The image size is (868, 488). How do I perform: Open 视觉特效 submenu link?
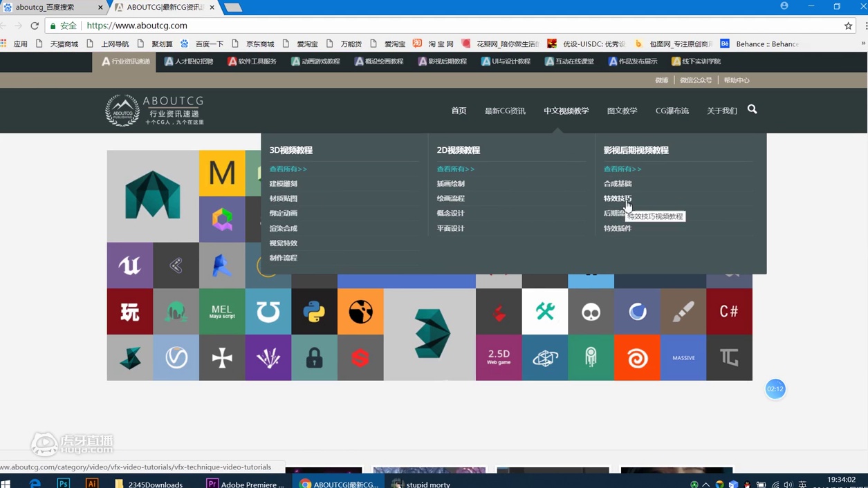coord(283,243)
